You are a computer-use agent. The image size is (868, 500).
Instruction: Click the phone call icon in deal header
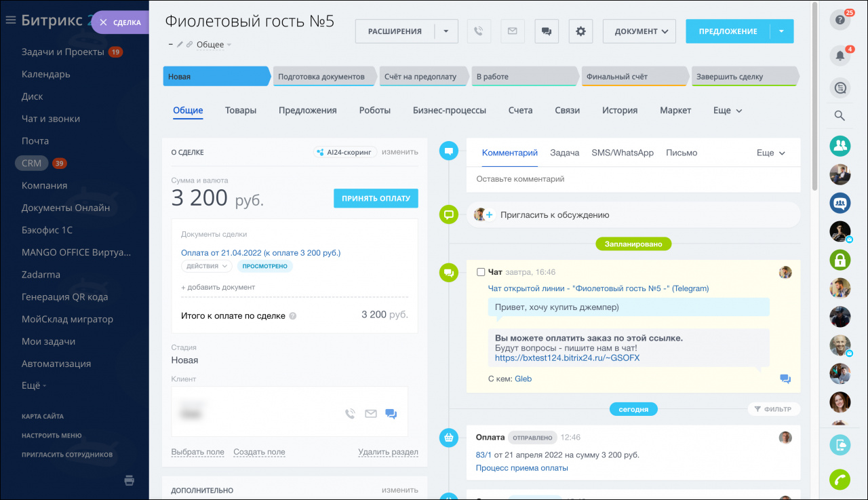[x=479, y=31]
